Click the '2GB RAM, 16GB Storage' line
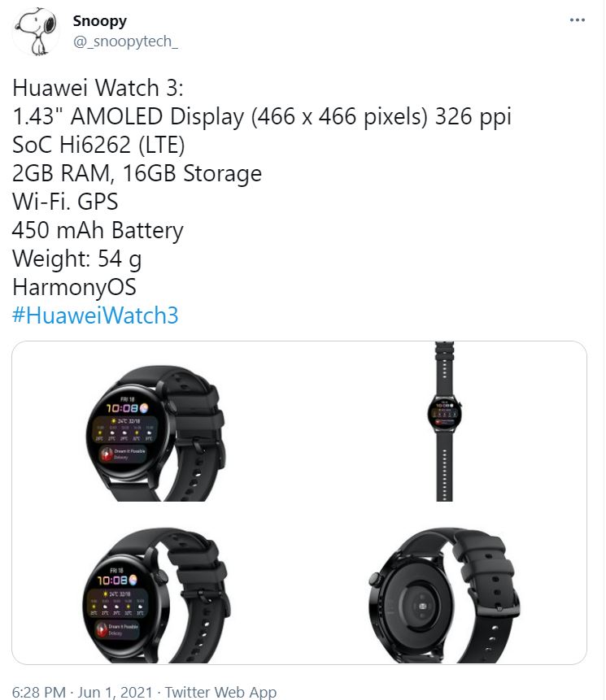Screen dimensions: 606x700 pyautogui.click(x=137, y=173)
